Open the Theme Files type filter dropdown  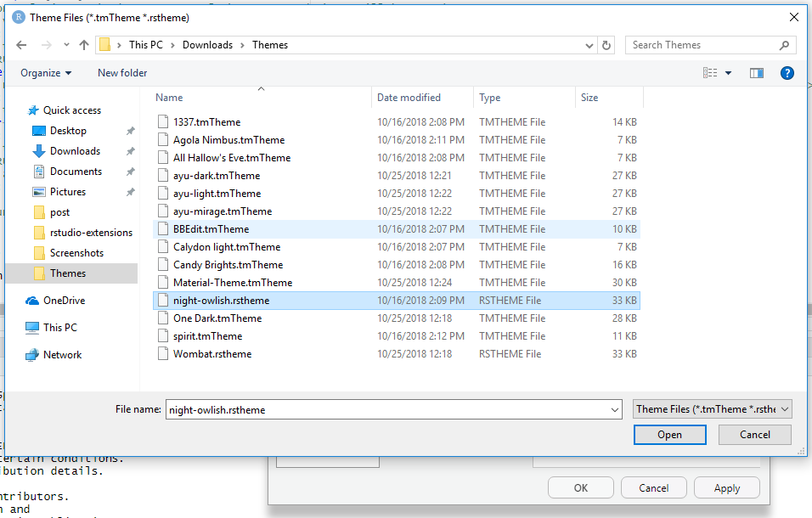coord(712,409)
